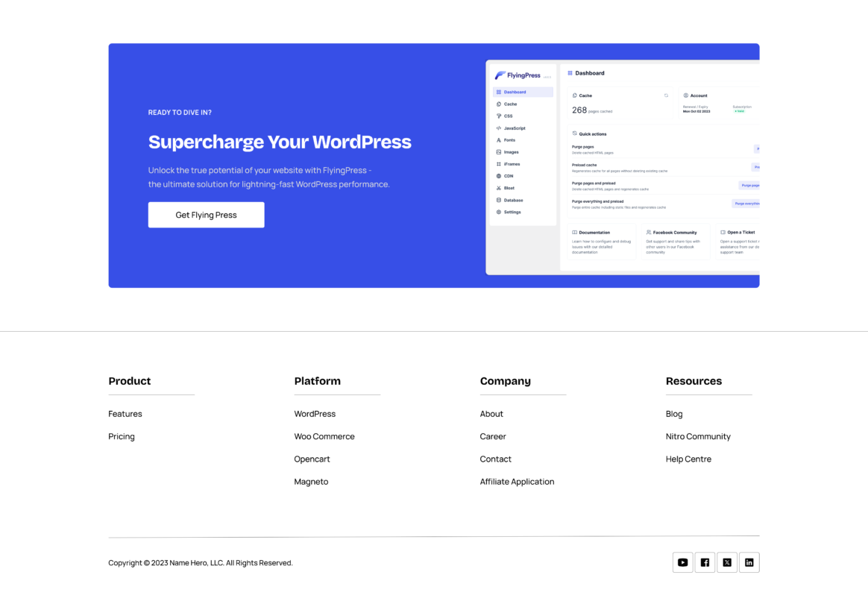The width and height of the screenshot is (868, 616).
Task: Click the Documentation book icon in preview
Action: click(x=575, y=233)
